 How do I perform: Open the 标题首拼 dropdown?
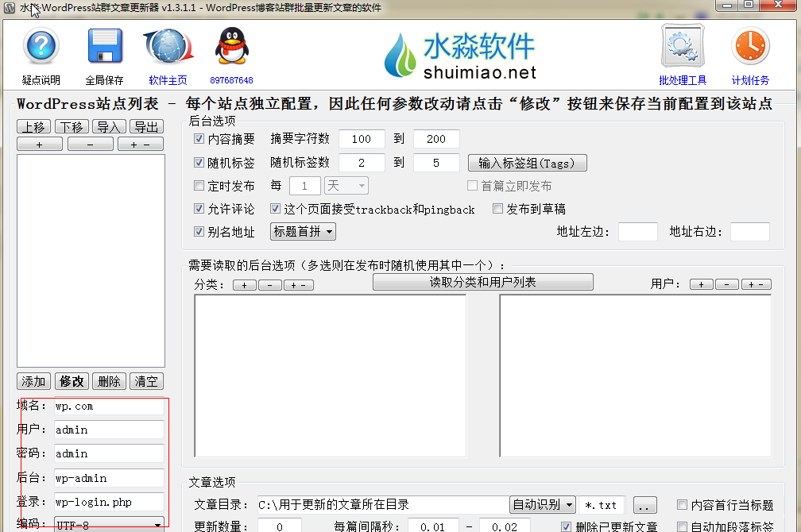point(303,231)
